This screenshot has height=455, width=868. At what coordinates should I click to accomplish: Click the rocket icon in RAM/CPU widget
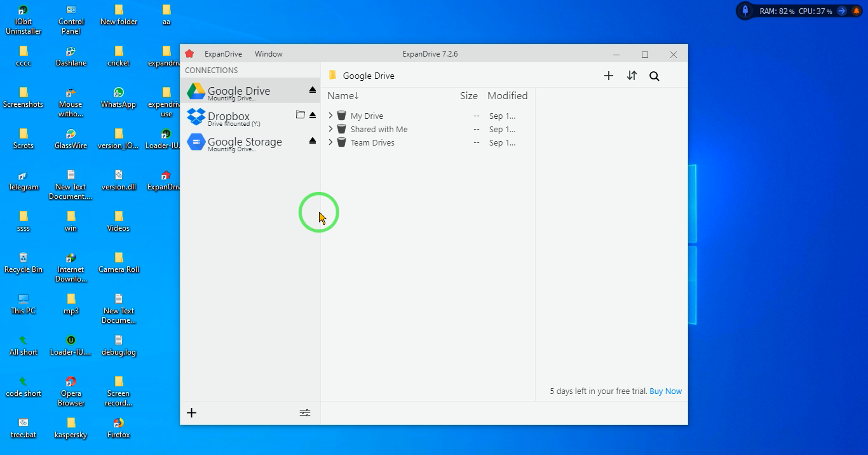pyautogui.click(x=745, y=11)
